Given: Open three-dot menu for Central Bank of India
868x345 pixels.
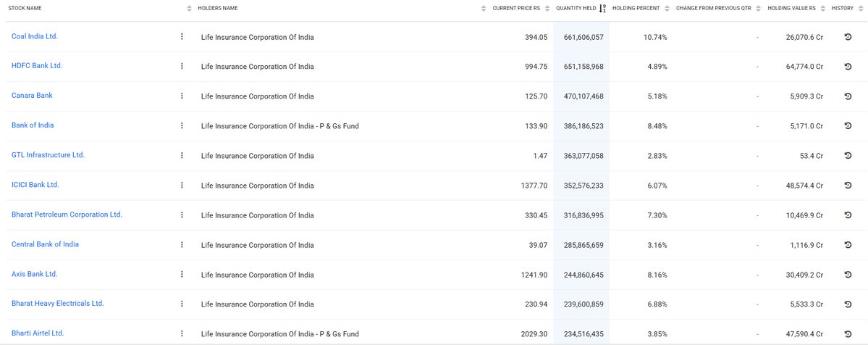Looking at the screenshot, I should 182,244.
